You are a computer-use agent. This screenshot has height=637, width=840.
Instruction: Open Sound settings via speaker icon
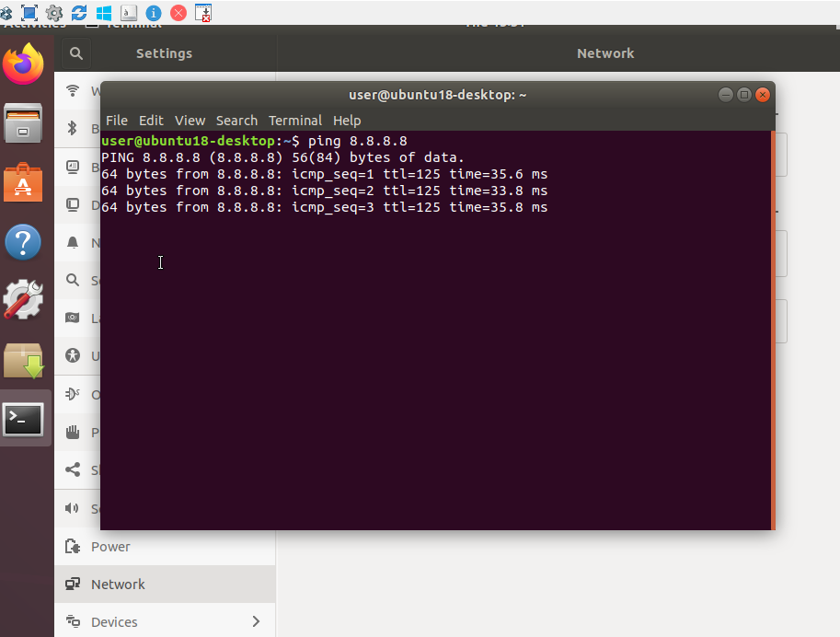point(74,508)
